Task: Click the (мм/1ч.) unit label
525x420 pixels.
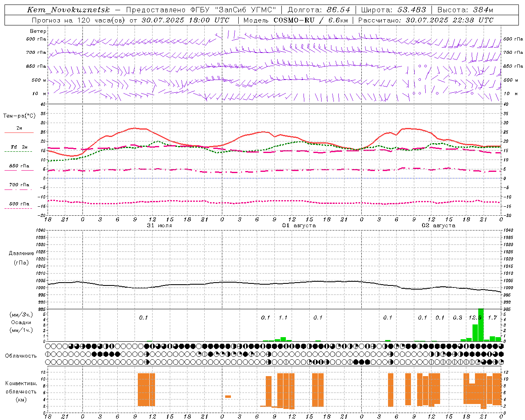Action: click(x=21, y=330)
